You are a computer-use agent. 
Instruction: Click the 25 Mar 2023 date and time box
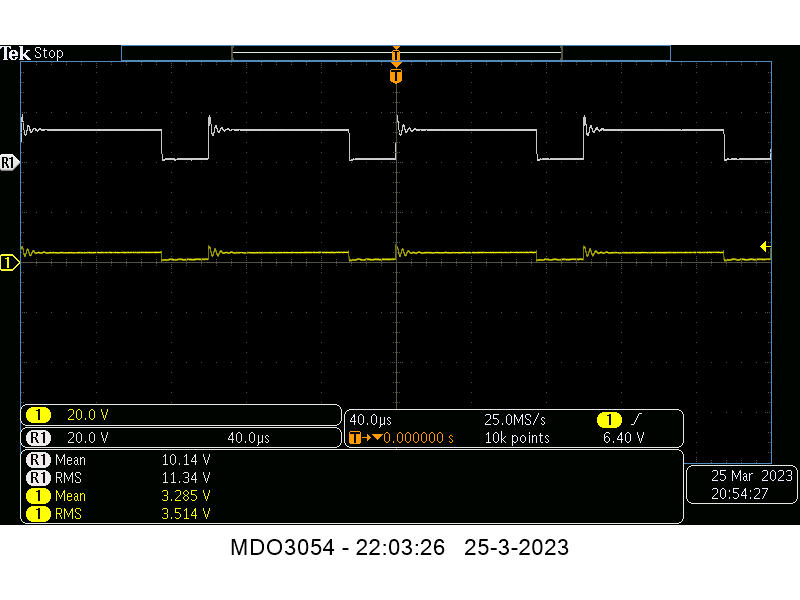(x=739, y=484)
